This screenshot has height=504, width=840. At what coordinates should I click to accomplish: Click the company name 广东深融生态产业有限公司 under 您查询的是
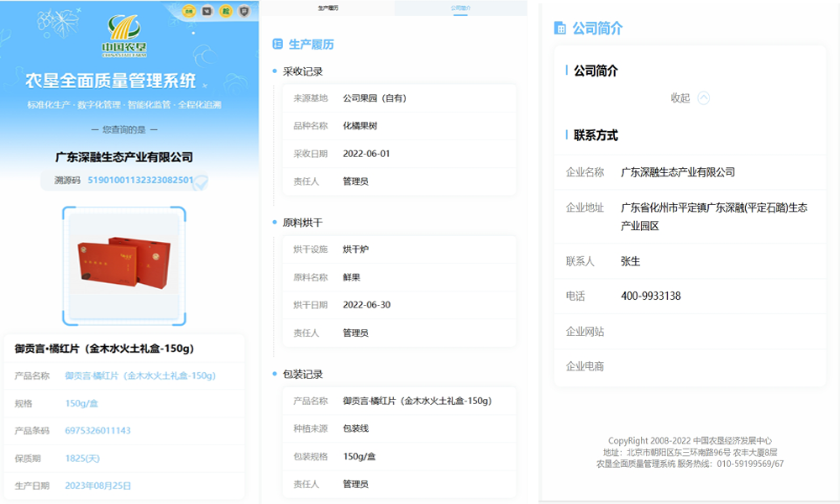coord(124,157)
